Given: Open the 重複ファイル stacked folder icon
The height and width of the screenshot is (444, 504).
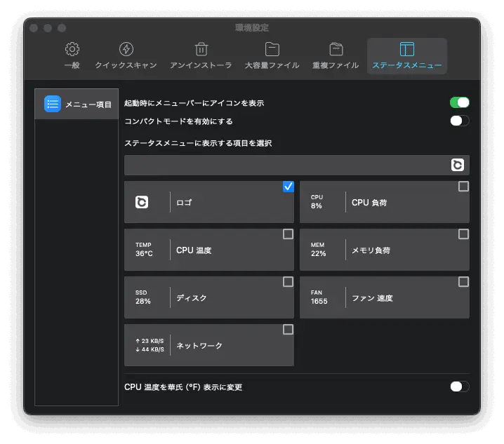Looking at the screenshot, I should tap(336, 49).
